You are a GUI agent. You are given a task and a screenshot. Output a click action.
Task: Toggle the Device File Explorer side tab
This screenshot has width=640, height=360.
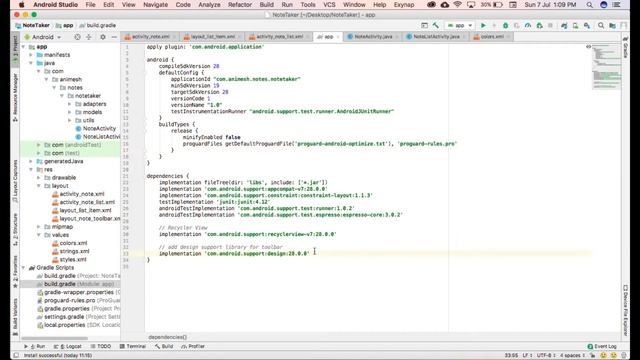(625, 310)
